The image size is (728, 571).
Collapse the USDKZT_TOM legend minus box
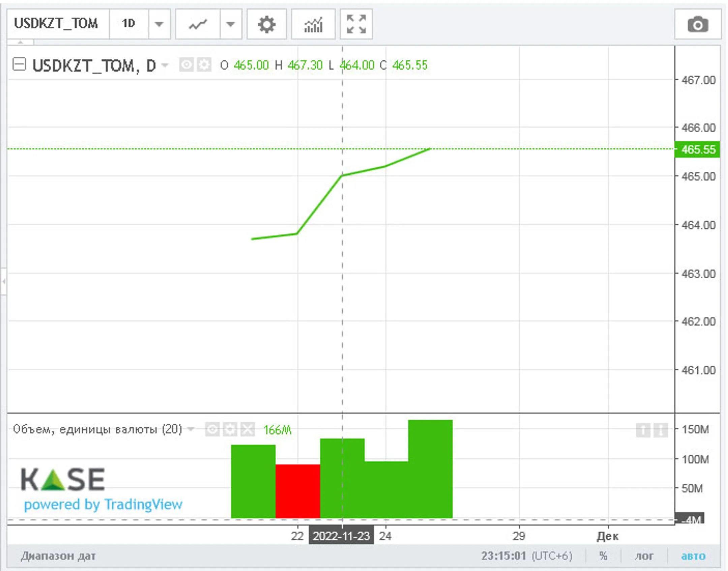click(x=19, y=64)
